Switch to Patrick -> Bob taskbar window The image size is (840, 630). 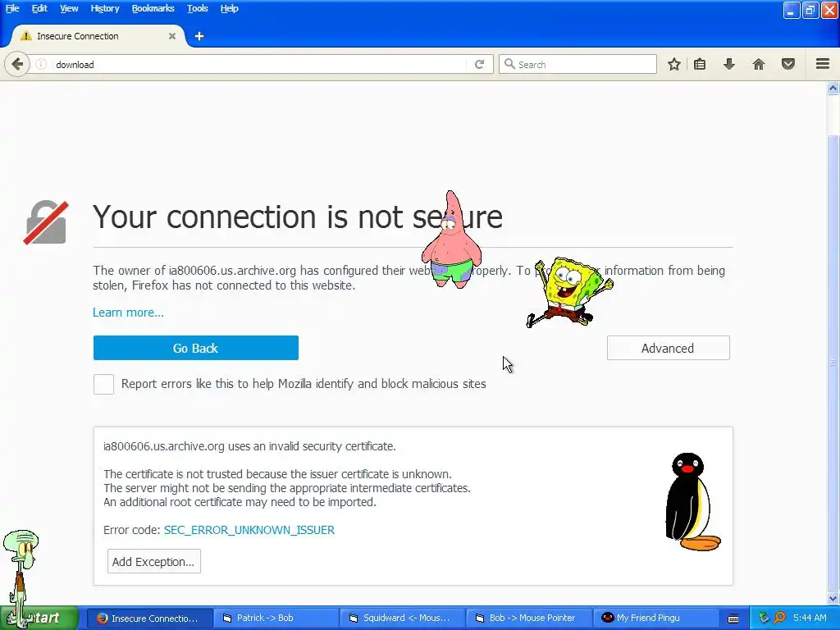[276, 619]
